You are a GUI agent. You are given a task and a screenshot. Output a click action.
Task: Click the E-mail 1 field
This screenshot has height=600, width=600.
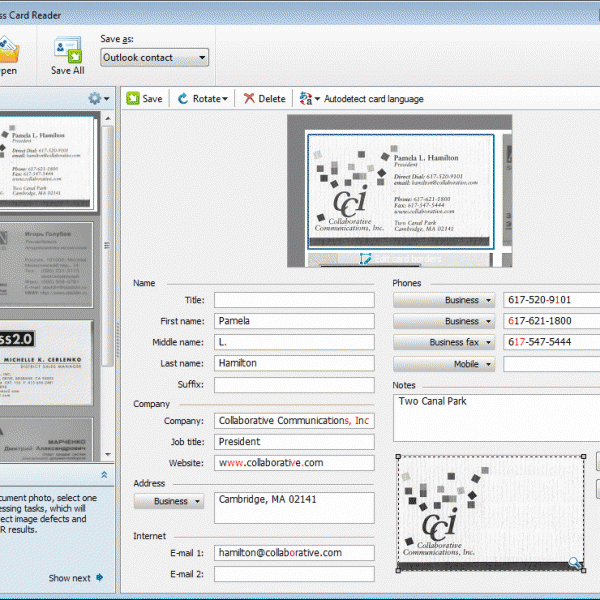point(294,553)
